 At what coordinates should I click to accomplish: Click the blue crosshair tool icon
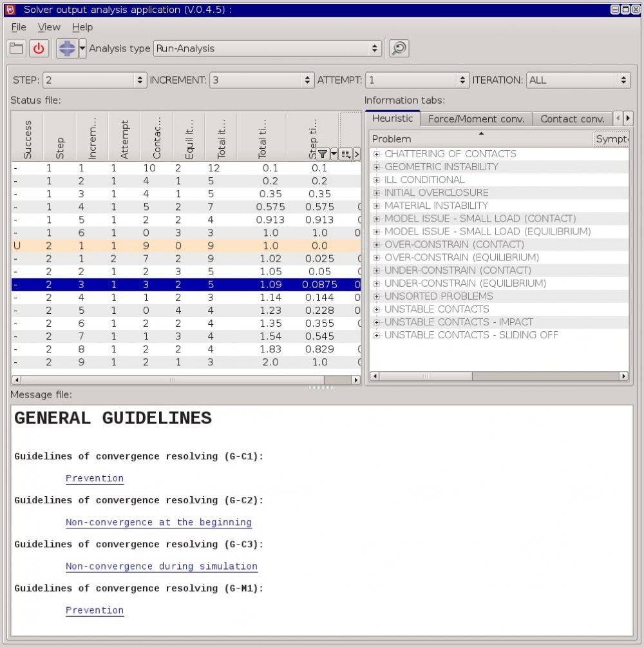67,48
